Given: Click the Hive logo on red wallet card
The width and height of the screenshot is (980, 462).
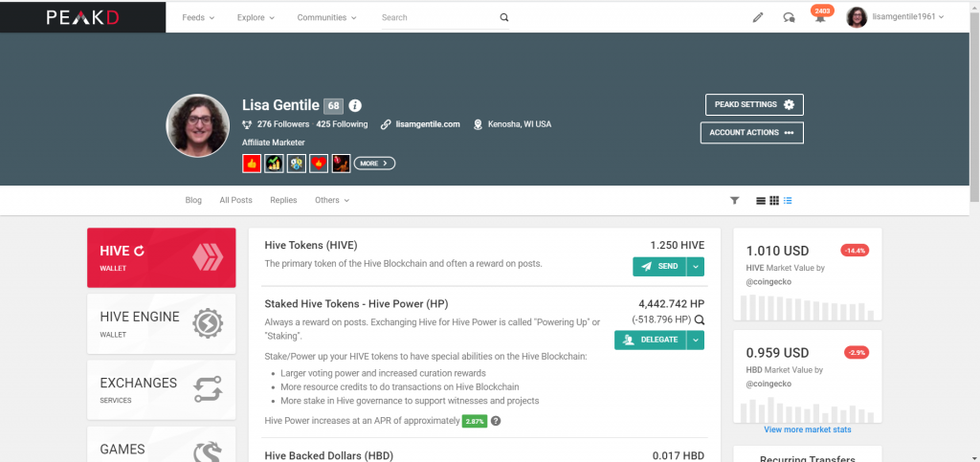Looking at the screenshot, I should coord(208,257).
